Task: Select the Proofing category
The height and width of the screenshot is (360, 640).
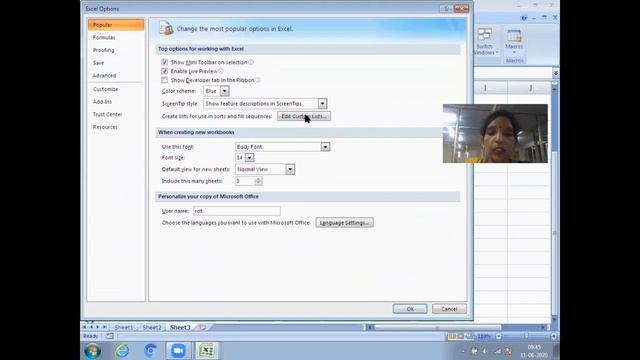Action: point(116,50)
